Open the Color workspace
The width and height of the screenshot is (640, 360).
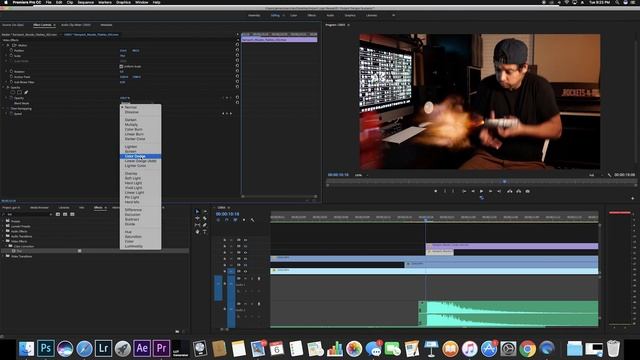[x=294, y=16]
